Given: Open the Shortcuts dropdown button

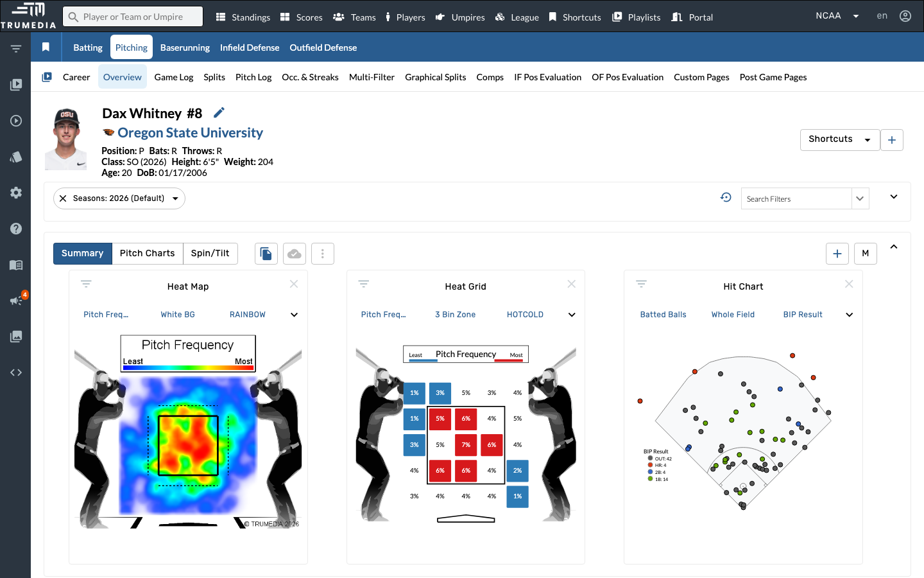Looking at the screenshot, I should coord(839,140).
